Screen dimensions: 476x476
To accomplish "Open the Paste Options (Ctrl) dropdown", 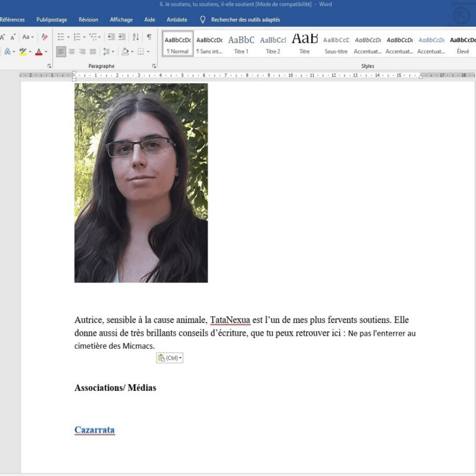I will point(170,358).
